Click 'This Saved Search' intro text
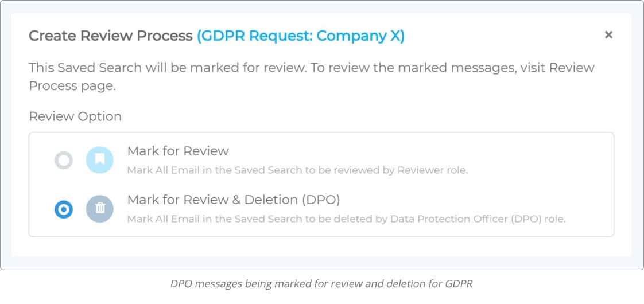 point(86,67)
